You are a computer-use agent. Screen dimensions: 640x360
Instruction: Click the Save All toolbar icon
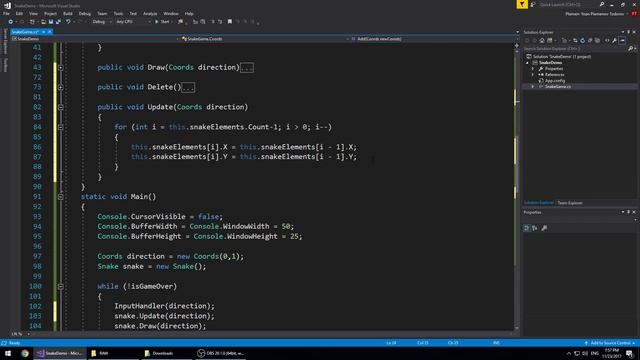pyautogui.click(x=58, y=22)
